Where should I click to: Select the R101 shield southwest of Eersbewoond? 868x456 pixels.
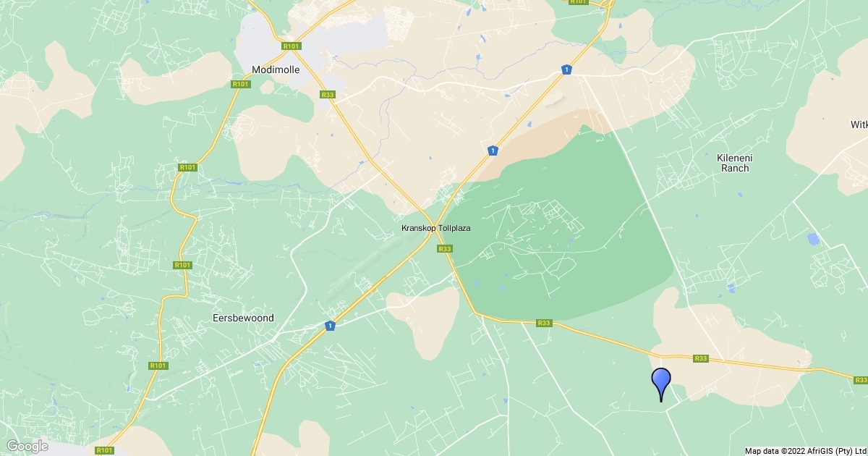point(158,366)
